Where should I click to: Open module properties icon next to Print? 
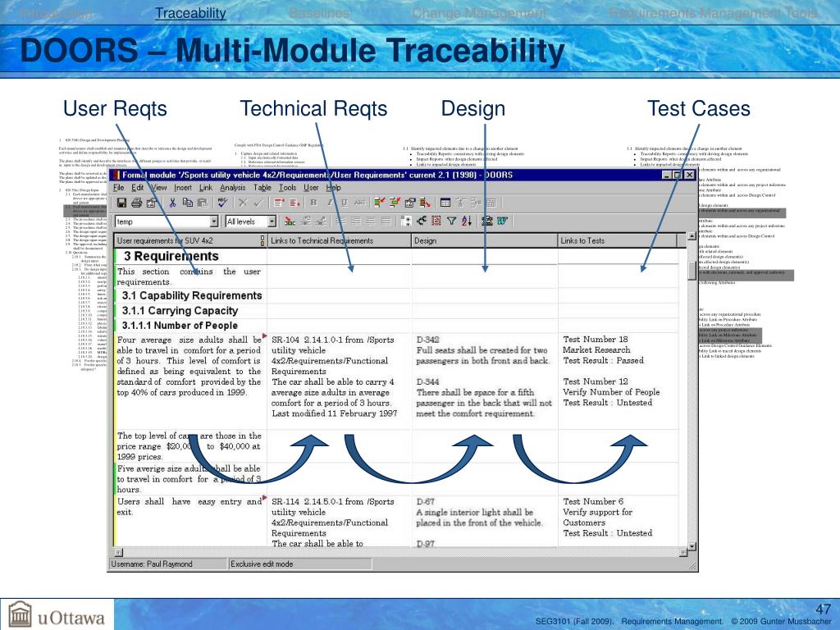pos(152,203)
